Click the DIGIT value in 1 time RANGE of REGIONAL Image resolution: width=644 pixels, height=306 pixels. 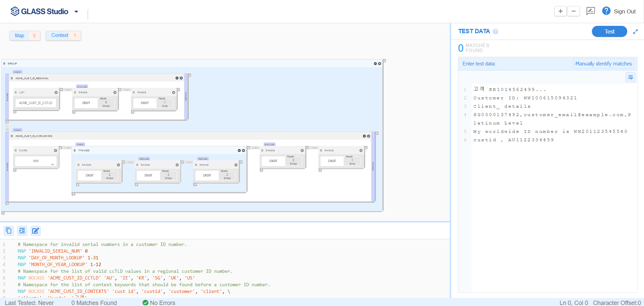145,103
